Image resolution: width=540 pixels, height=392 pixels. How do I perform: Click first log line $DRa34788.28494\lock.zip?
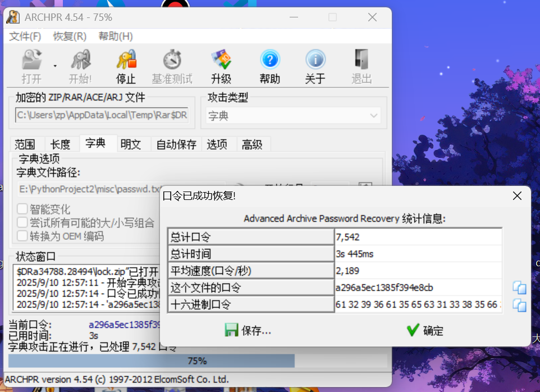click(x=88, y=272)
